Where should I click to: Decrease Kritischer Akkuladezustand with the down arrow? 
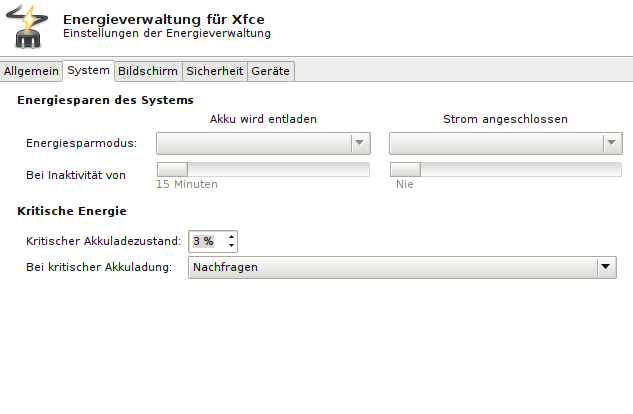pyautogui.click(x=231, y=245)
